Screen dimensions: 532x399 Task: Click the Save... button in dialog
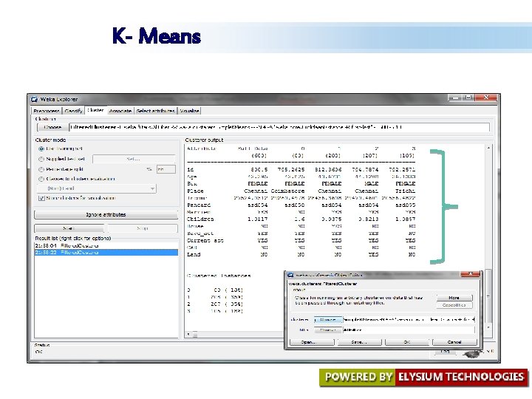359,342
